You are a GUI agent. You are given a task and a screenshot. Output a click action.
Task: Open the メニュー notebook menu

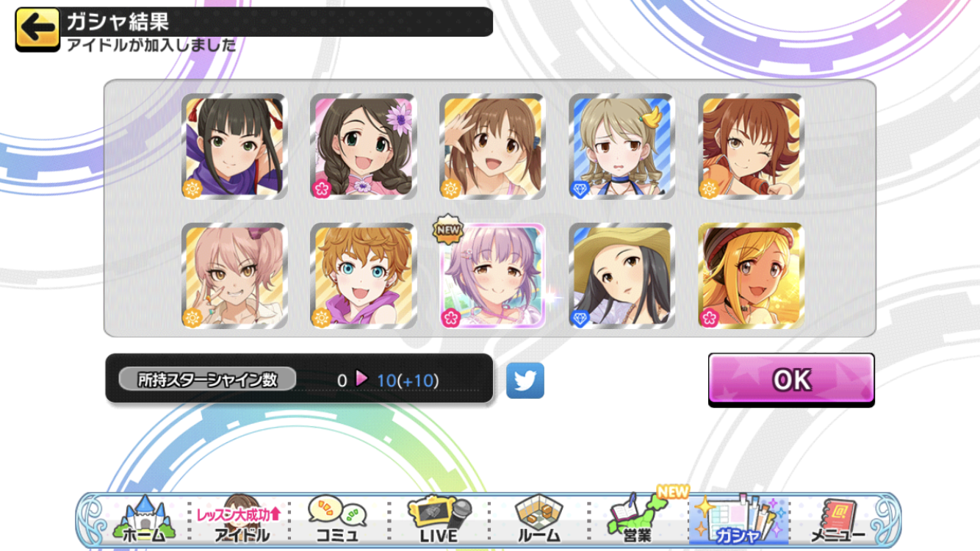837,519
